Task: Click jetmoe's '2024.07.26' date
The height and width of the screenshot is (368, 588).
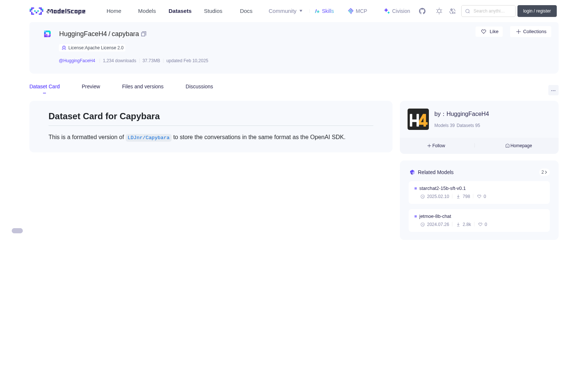Action: (438, 224)
